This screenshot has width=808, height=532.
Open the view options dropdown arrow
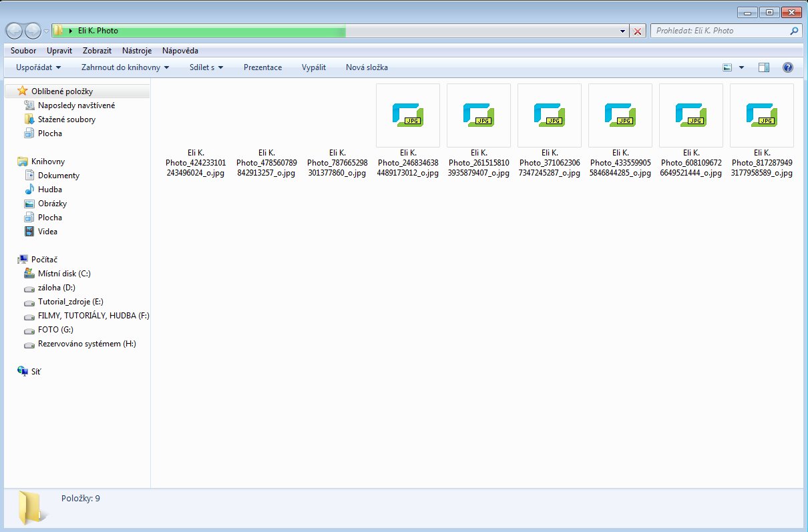(741, 67)
